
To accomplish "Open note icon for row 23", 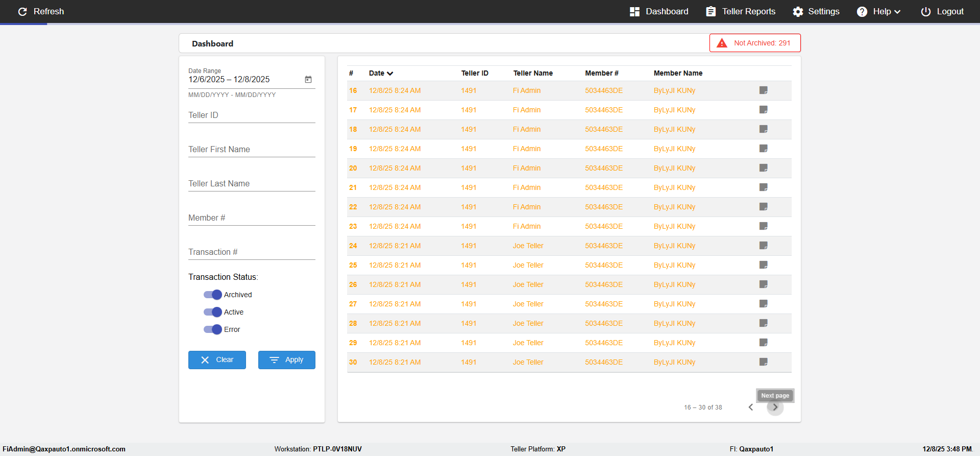I will pos(764,226).
